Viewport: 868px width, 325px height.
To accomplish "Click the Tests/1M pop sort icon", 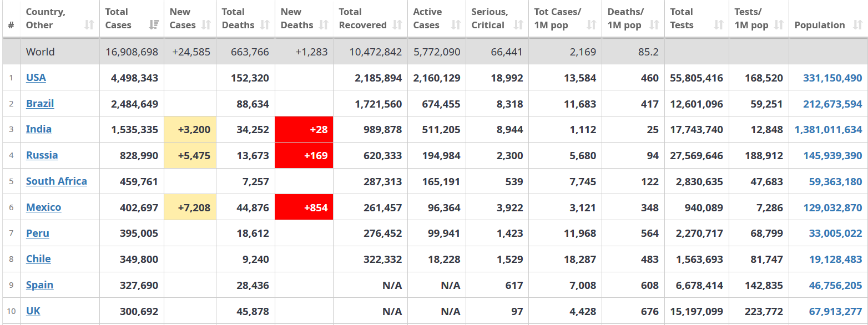I will [779, 25].
